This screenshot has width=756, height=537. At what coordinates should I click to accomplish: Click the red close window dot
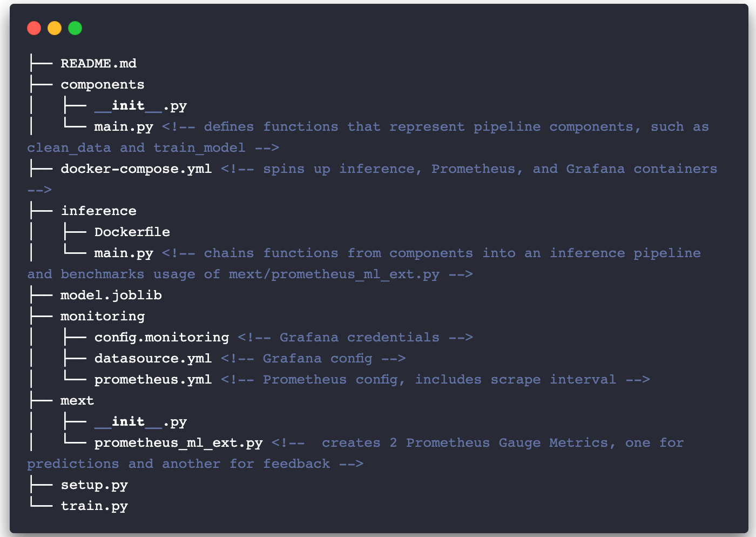34,28
